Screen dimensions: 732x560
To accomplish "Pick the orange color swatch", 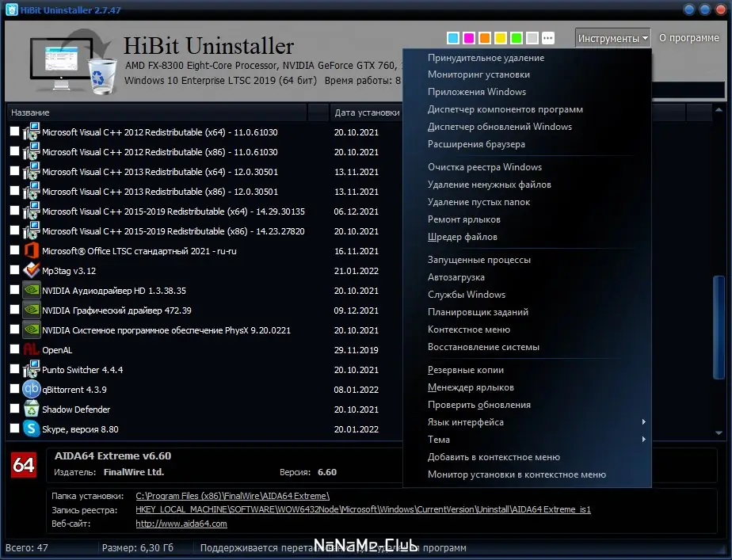I will (x=485, y=38).
